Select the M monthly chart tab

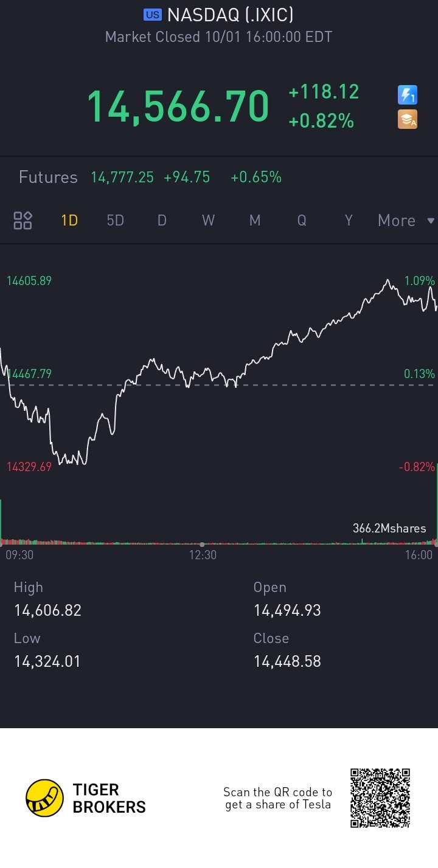point(255,220)
